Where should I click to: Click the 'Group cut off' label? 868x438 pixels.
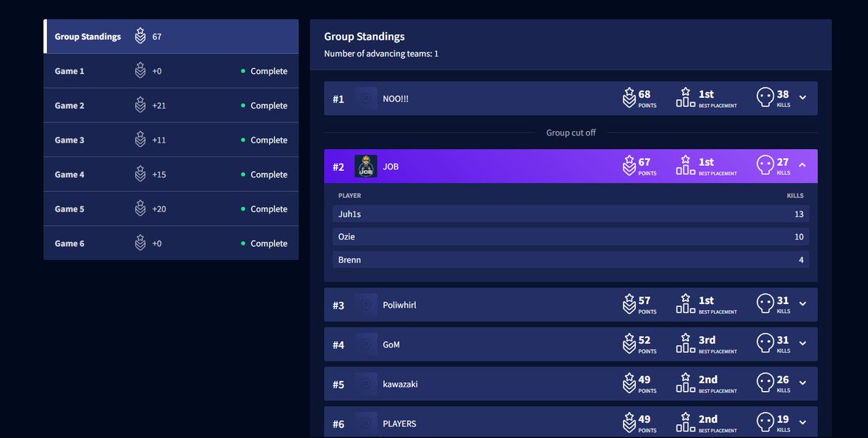[571, 132]
